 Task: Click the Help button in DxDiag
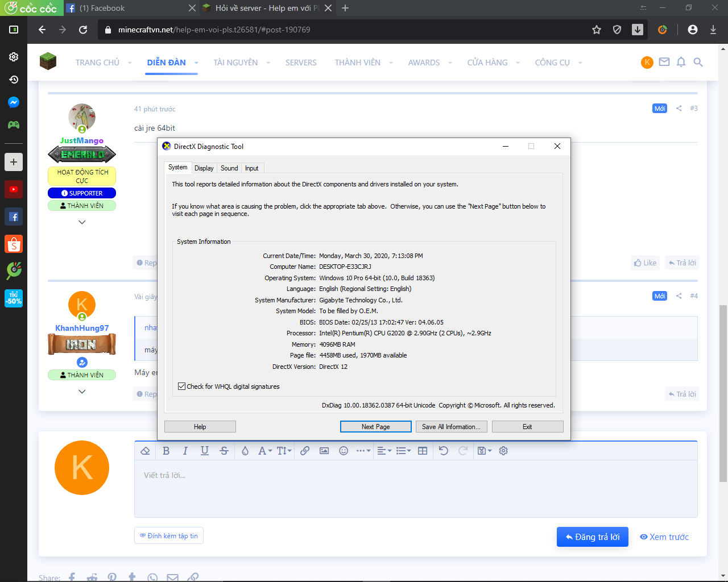[x=200, y=427]
